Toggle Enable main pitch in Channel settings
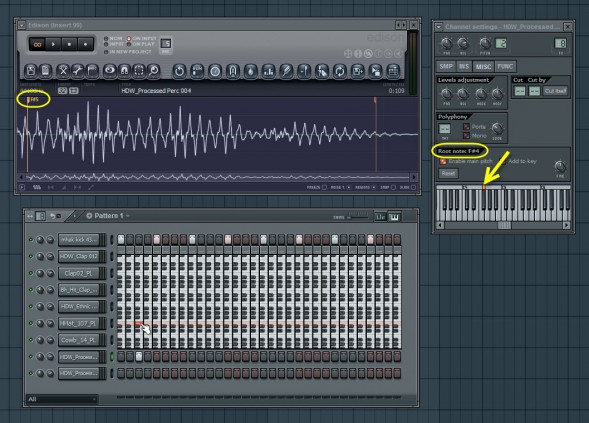The width and height of the screenshot is (589, 423). pos(443,161)
